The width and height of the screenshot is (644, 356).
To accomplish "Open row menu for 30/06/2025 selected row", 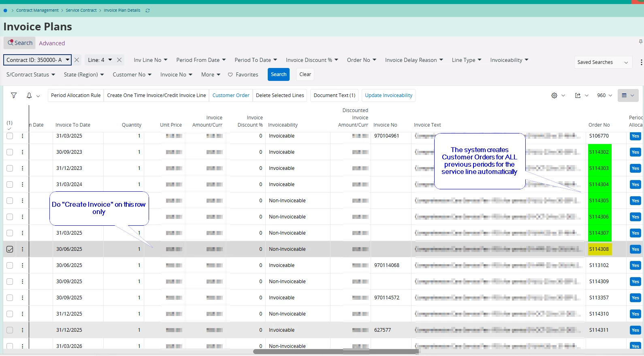I will pyautogui.click(x=22, y=249).
